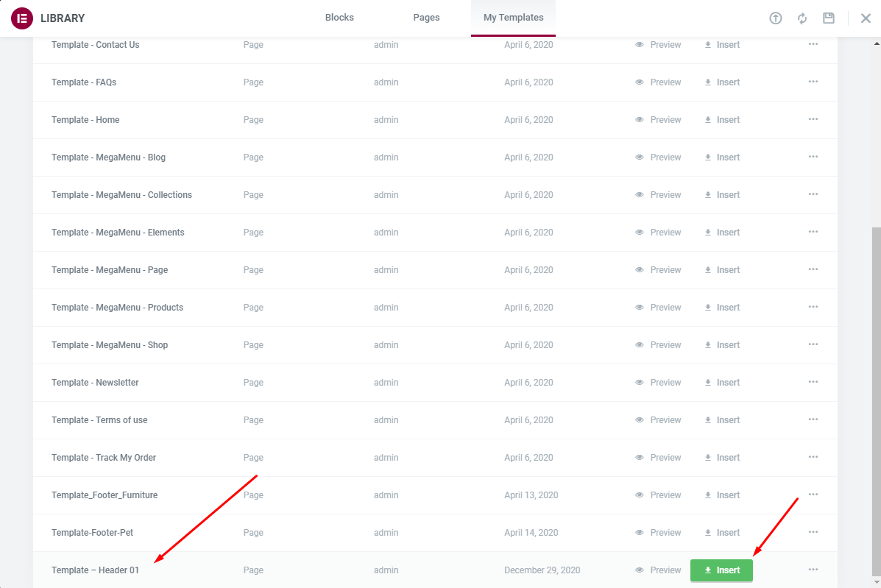Image resolution: width=881 pixels, height=588 pixels.
Task: Insert Template - MegaMenu - Blog
Action: (x=722, y=157)
